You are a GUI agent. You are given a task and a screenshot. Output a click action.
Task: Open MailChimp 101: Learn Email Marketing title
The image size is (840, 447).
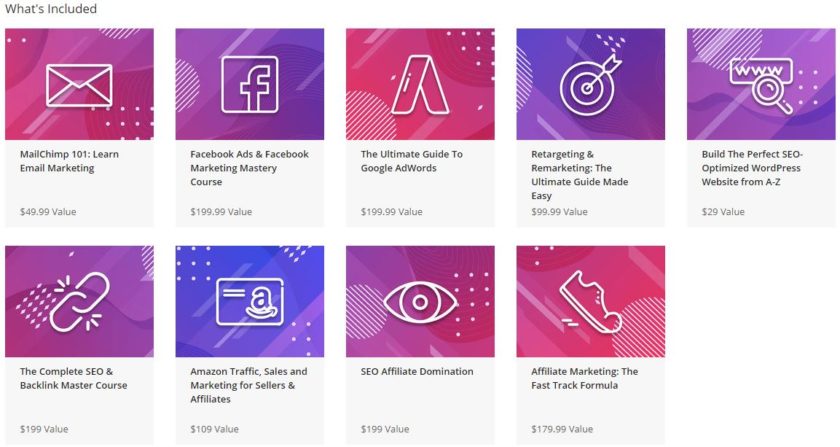[x=69, y=161]
